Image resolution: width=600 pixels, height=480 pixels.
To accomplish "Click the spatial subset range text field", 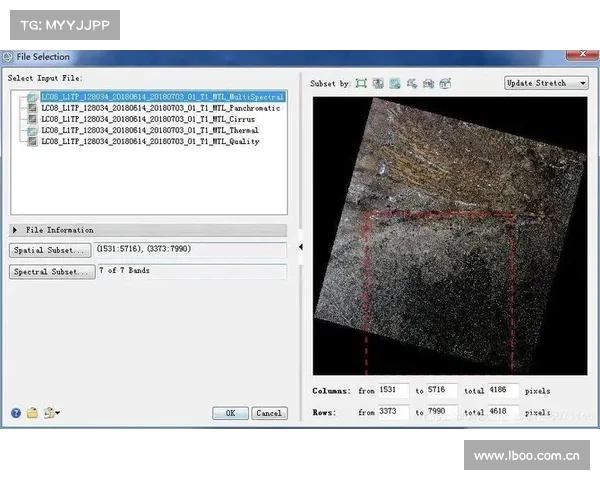I will (x=191, y=250).
